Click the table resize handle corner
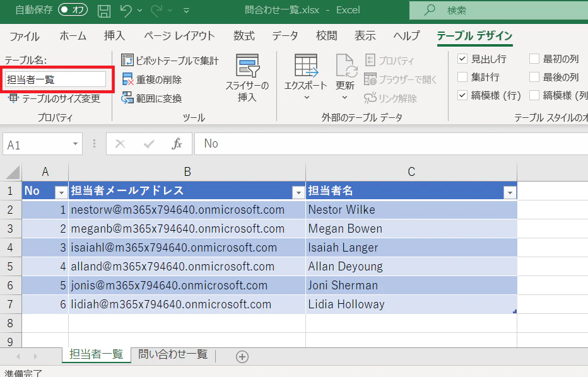 [x=515, y=311]
